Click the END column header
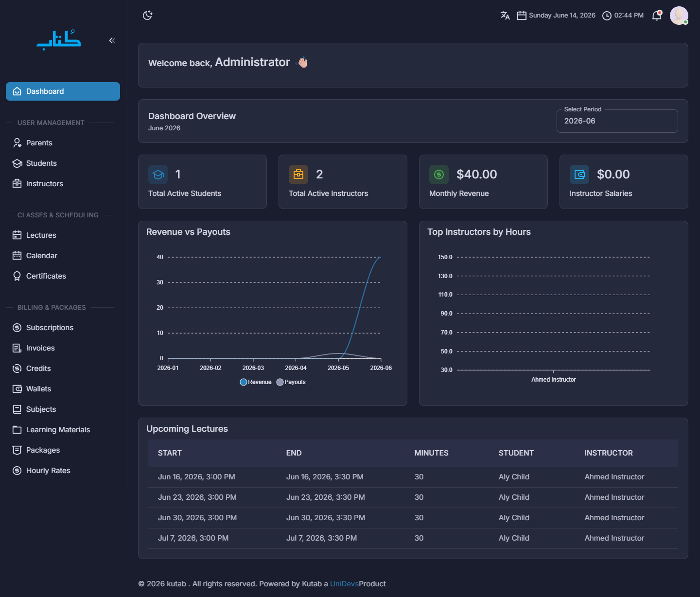The width and height of the screenshot is (700, 597). (x=294, y=453)
